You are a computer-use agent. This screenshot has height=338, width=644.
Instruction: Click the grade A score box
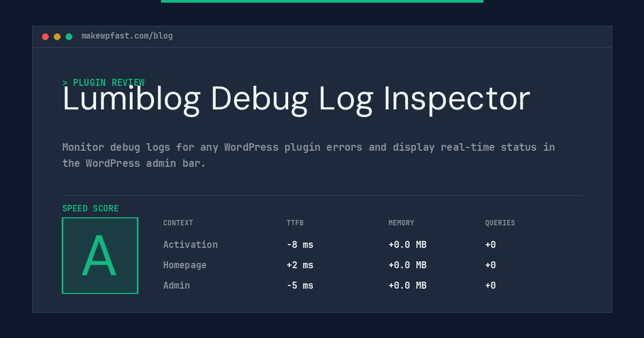click(100, 255)
